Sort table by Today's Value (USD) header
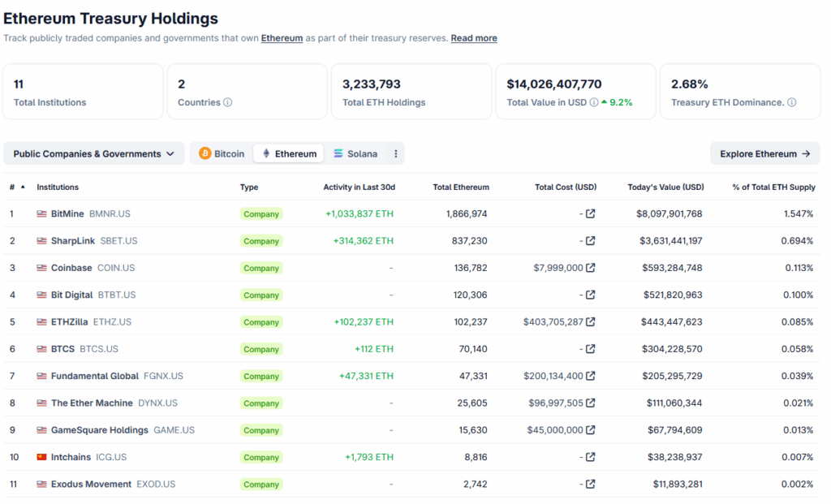831x504 pixels. coord(665,187)
